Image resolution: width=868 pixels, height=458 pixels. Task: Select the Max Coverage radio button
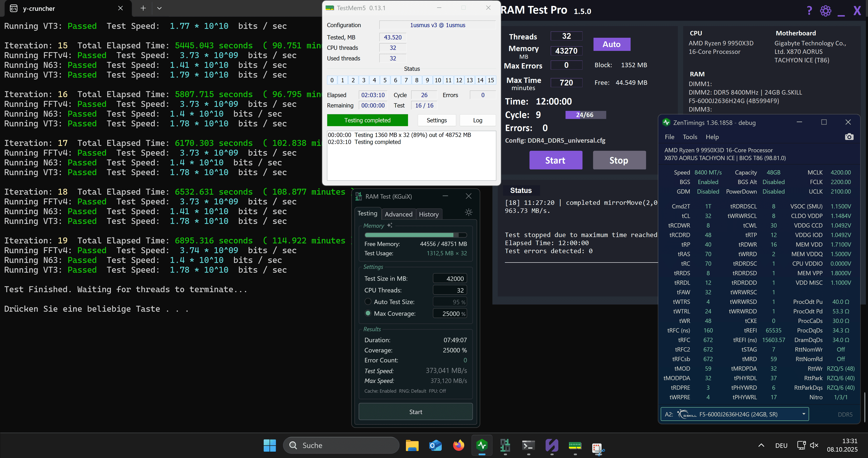pyautogui.click(x=368, y=313)
